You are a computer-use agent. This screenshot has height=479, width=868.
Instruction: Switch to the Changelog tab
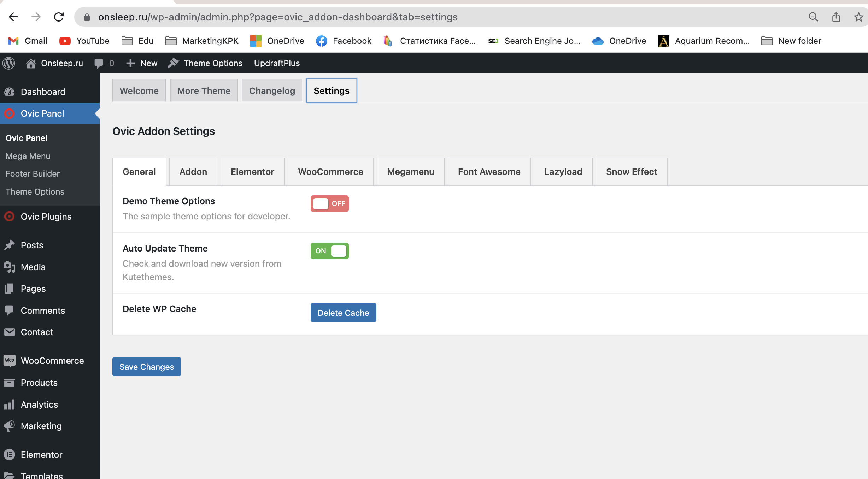coord(272,91)
